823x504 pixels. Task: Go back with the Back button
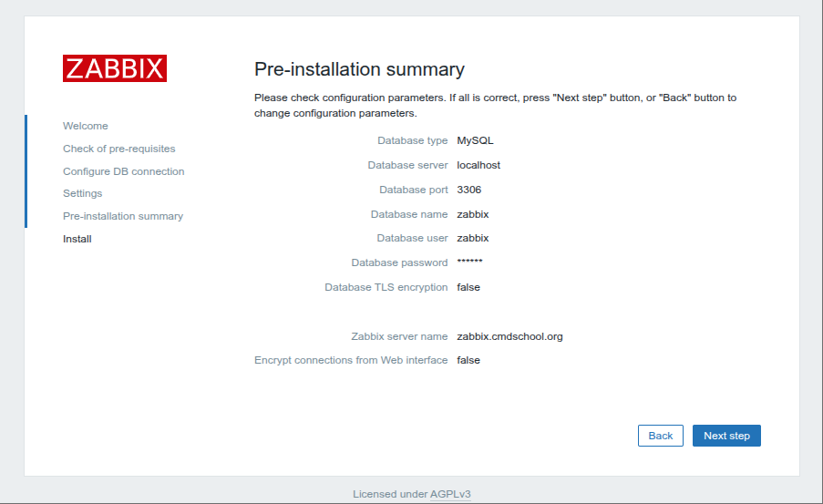click(660, 436)
